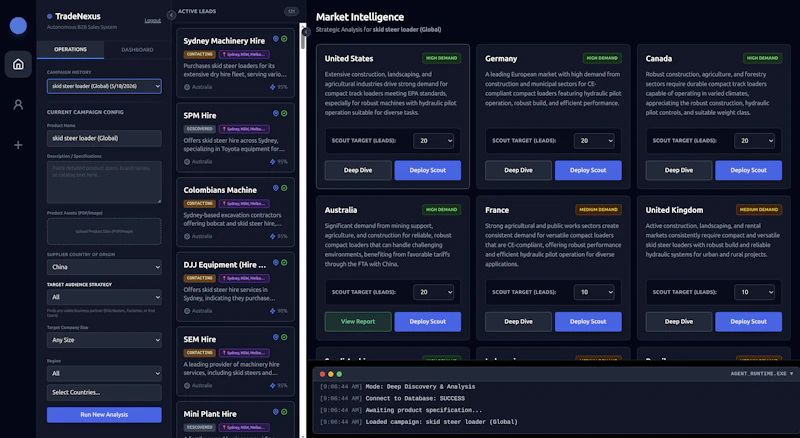Screen dimensions: 800x438
Task: Click the Product Name input field
Action: pyautogui.click(x=104, y=138)
